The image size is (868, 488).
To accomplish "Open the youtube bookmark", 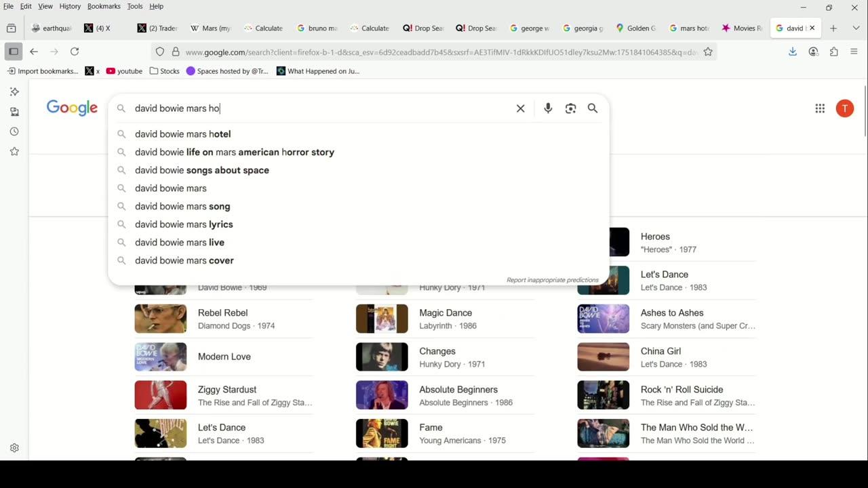I will pyautogui.click(x=124, y=71).
